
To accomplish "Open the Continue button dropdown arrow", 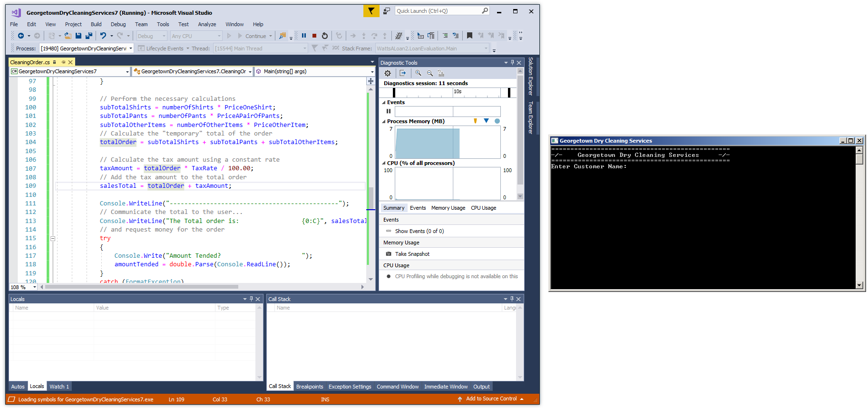I will (x=271, y=36).
